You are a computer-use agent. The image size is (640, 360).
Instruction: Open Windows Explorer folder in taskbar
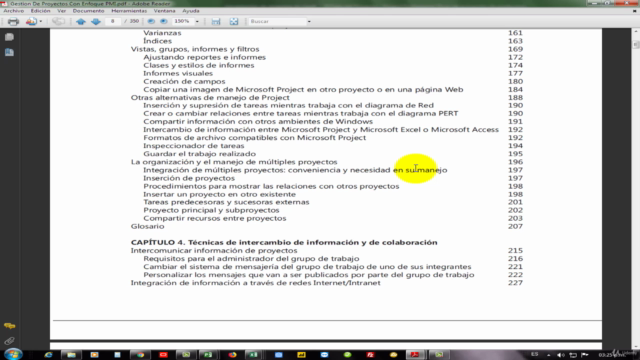[x=71, y=355]
